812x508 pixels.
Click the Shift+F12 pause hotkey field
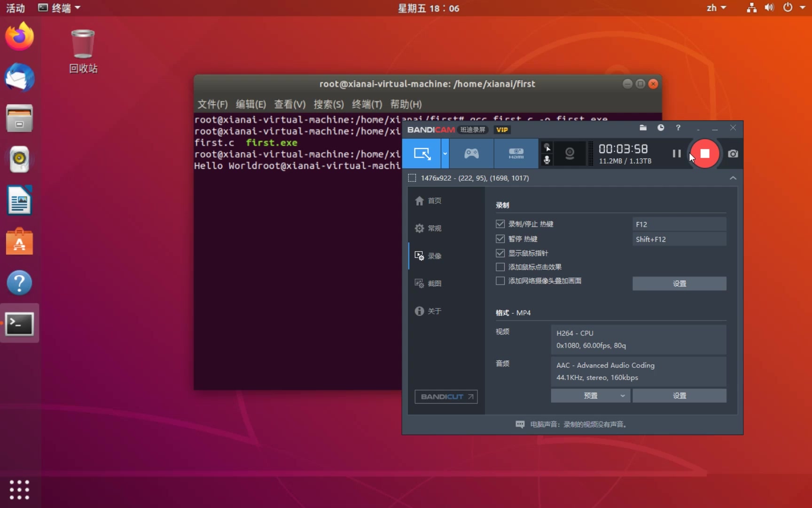pos(679,239)
